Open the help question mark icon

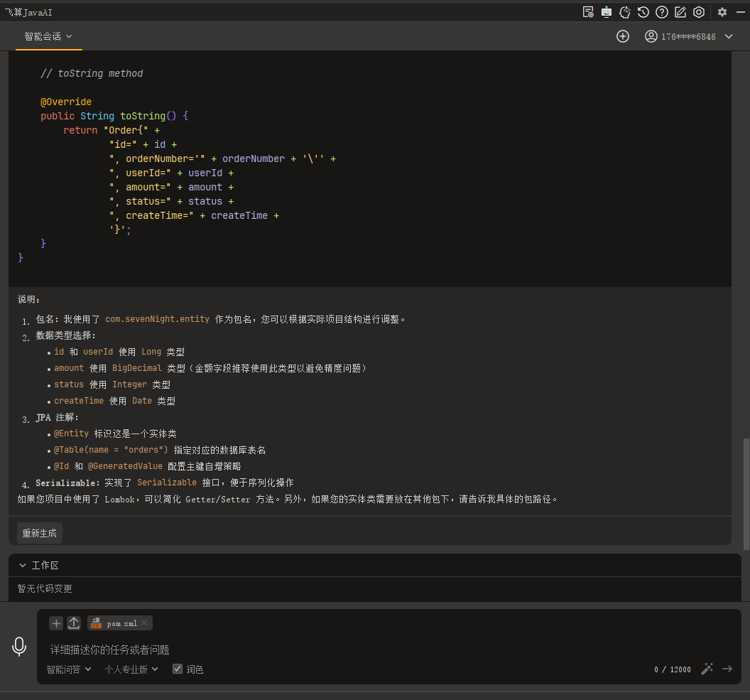coord(661,12)
